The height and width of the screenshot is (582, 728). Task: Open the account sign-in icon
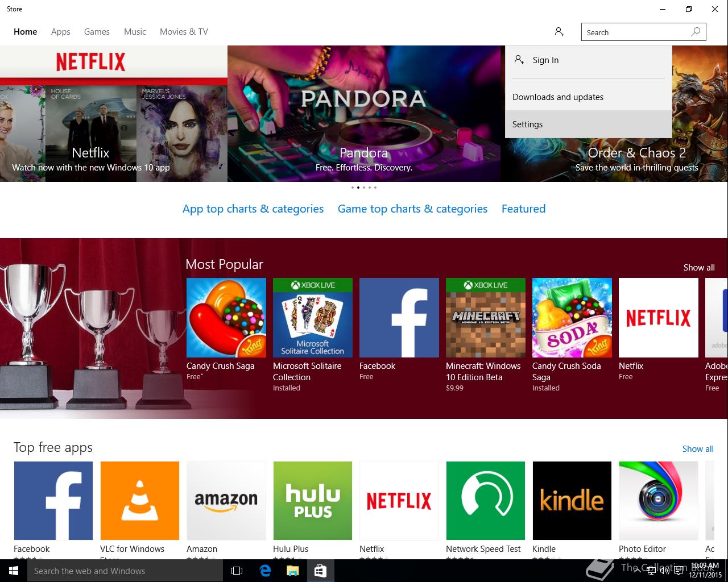(559, 32)
